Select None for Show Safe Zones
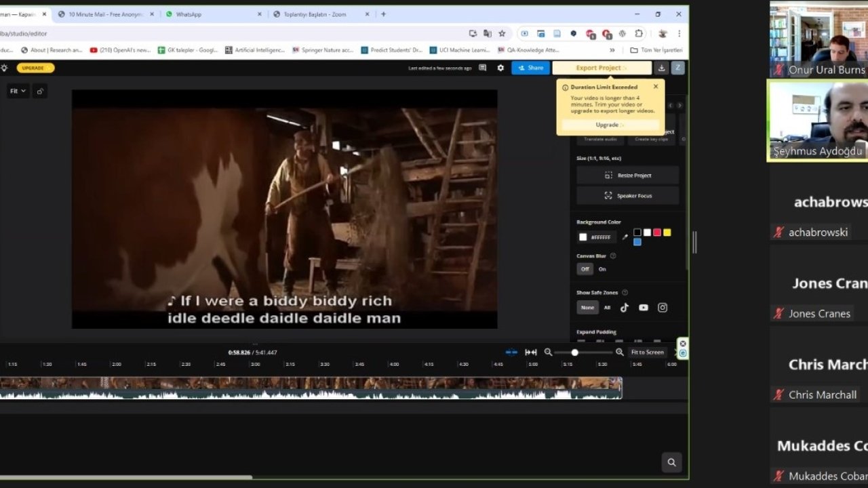 click(x=587, y=307)
